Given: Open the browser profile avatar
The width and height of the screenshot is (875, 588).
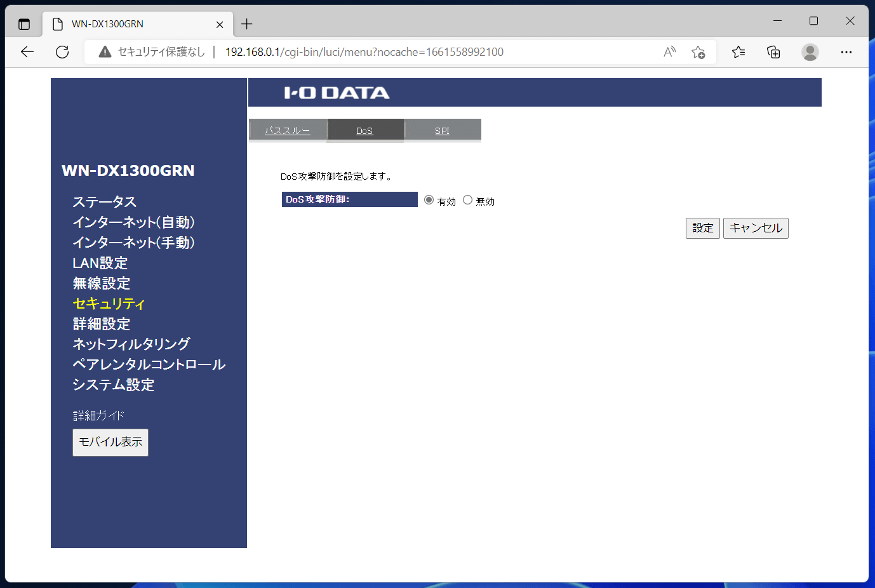Looking at the screenshot, I should click(810, 52).
